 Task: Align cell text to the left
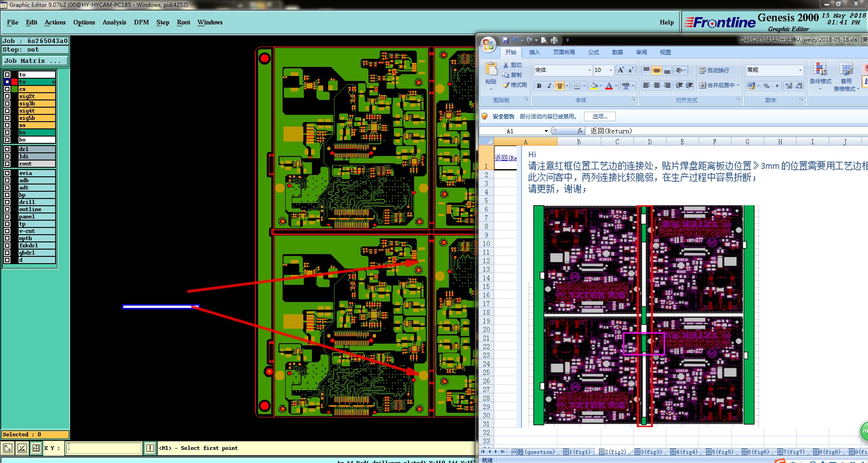[646, 85]
